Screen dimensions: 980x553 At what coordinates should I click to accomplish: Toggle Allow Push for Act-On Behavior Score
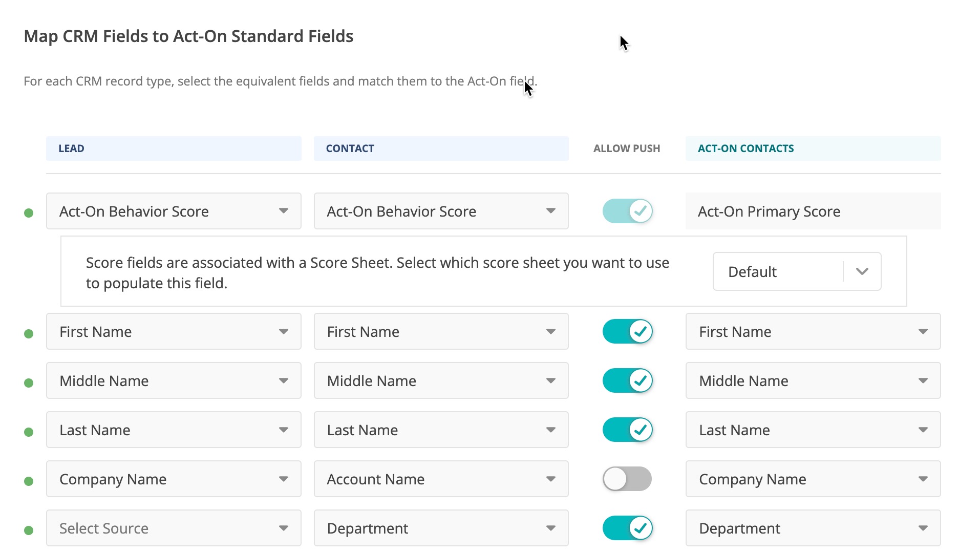(x=627, y=211)
